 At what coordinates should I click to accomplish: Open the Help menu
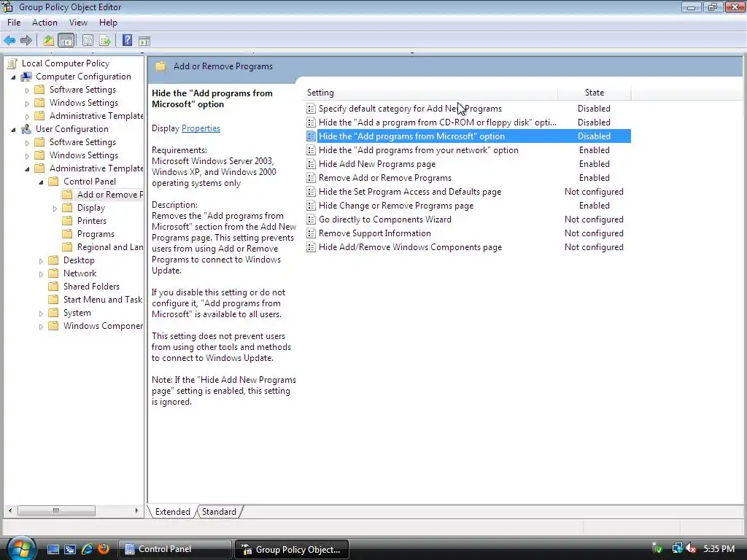(108, 23)
